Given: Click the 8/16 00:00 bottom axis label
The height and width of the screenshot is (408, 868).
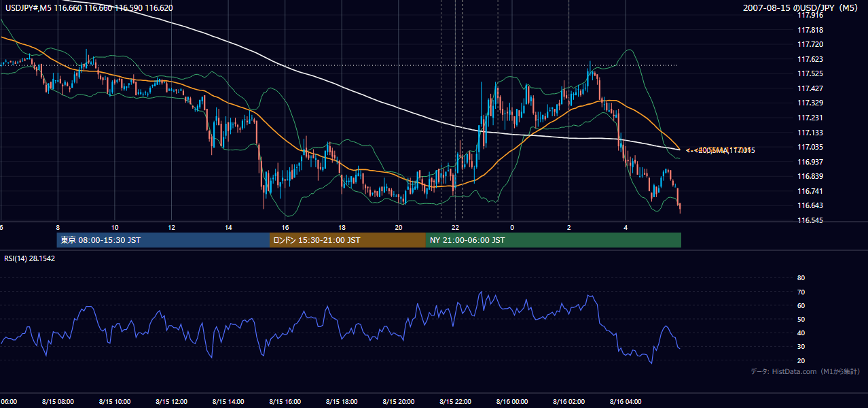Looking at the screenshot, I should point(512,401).
